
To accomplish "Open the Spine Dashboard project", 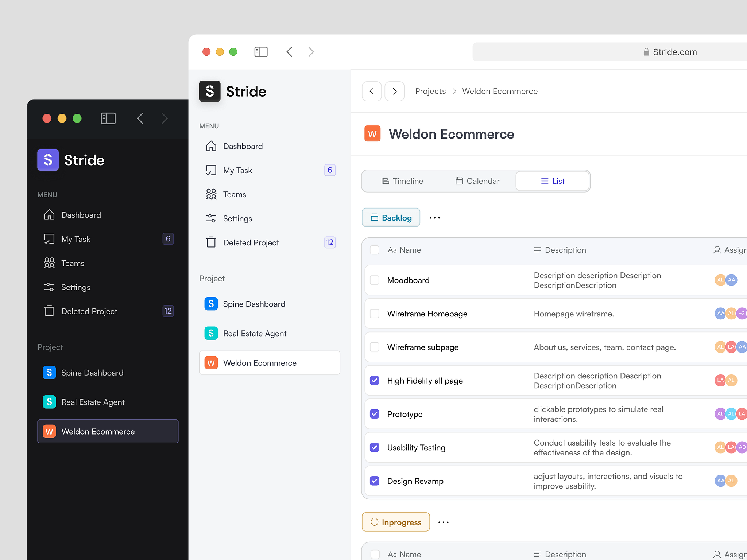I will (x=254, y=304).
